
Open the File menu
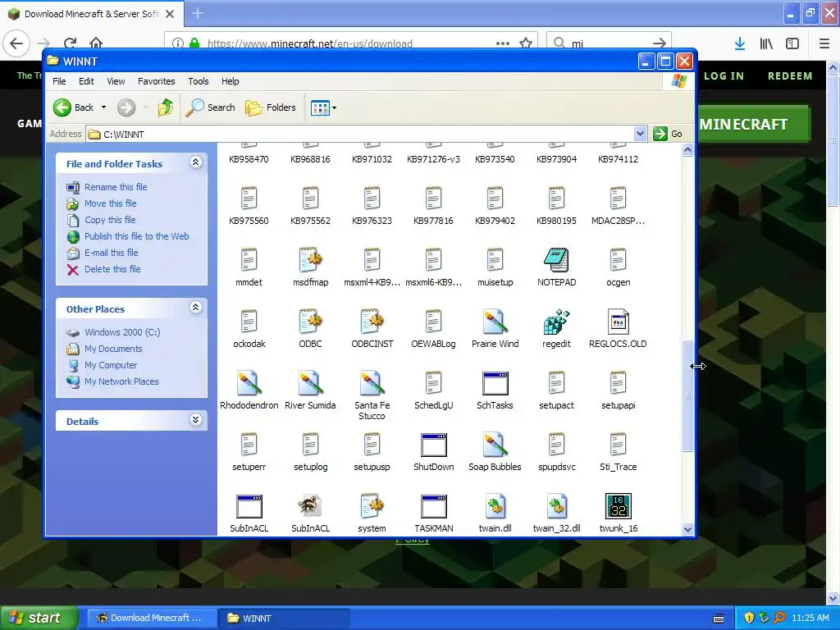pyautogui.click(x=59, y=81)
